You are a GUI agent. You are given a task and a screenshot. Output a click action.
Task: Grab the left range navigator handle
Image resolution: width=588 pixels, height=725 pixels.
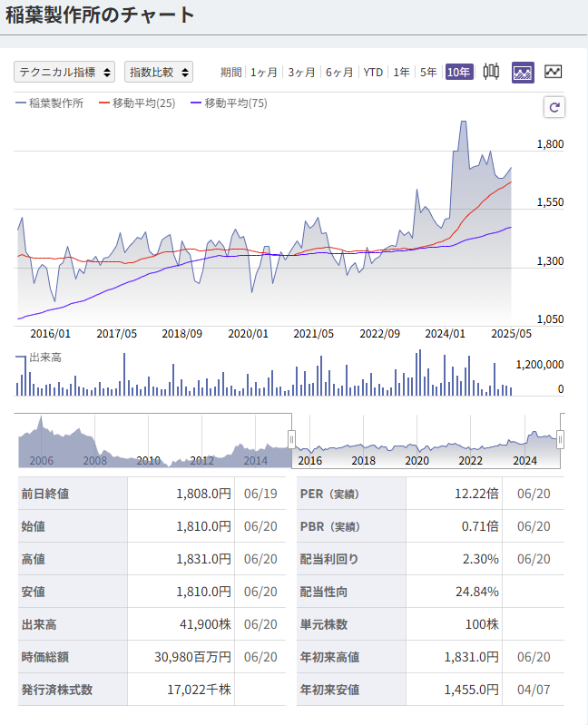(x=291, y=439)
